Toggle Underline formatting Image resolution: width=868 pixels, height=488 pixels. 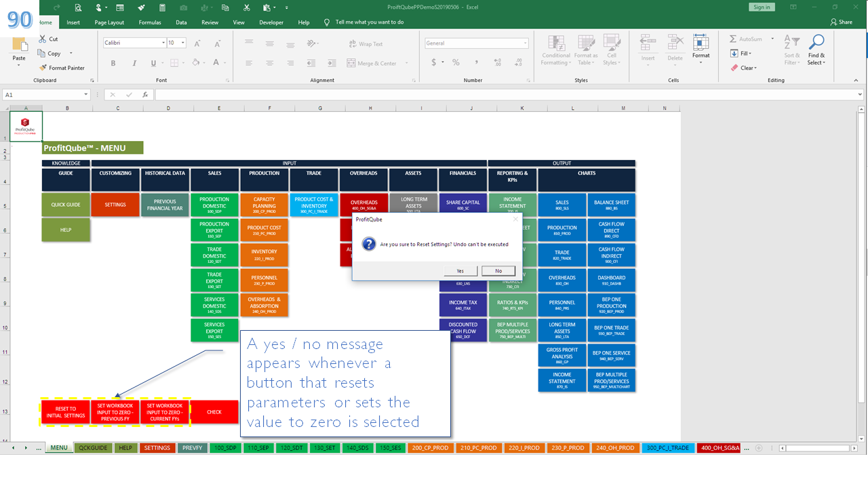[x=153, y=63]
